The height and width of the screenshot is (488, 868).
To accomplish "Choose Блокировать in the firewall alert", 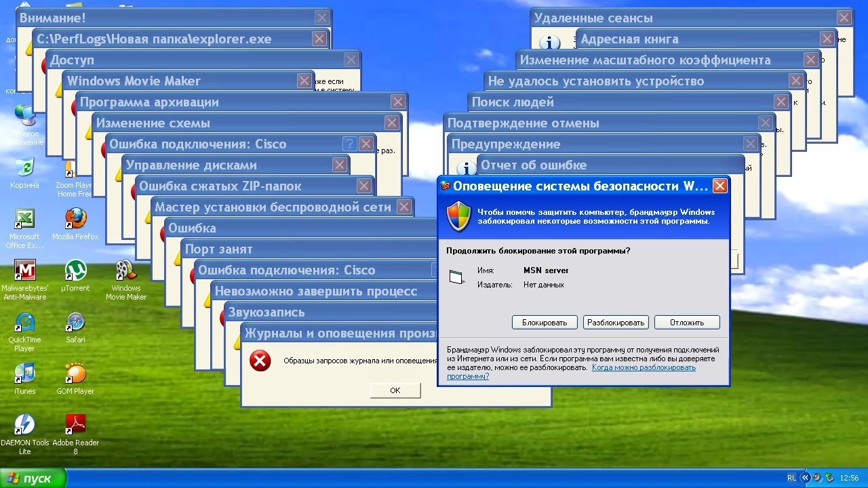I will click(x=545, y=323).
